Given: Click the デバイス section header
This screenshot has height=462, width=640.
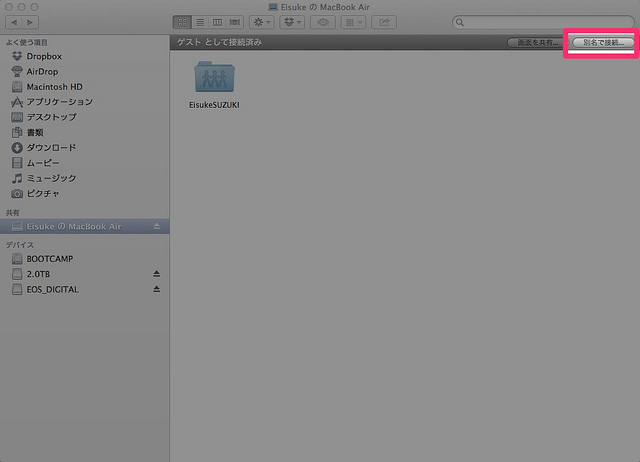Looking at the screenshot, I should (20, 245).
